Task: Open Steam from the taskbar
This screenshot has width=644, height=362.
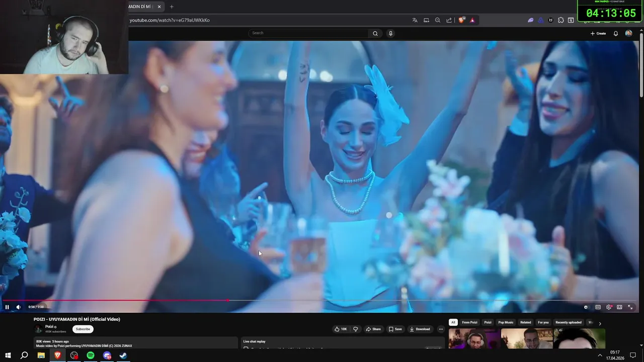Action: pos(123,355)
